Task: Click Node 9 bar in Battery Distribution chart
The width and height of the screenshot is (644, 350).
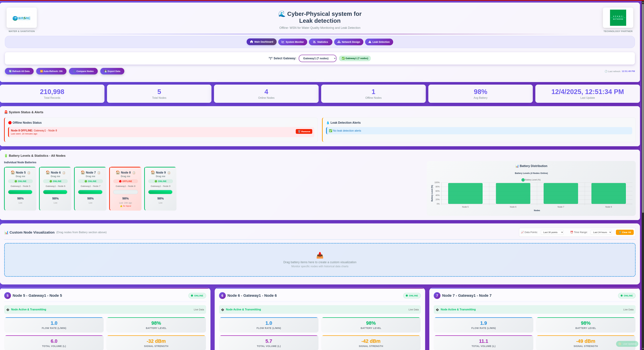Action: tap(609, 193)
